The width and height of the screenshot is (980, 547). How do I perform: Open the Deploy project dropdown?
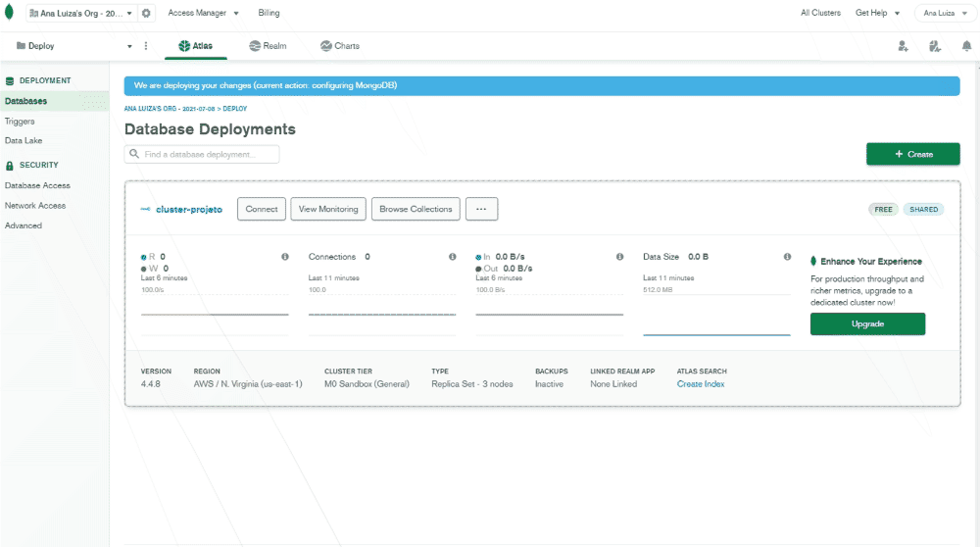point(73,46)
